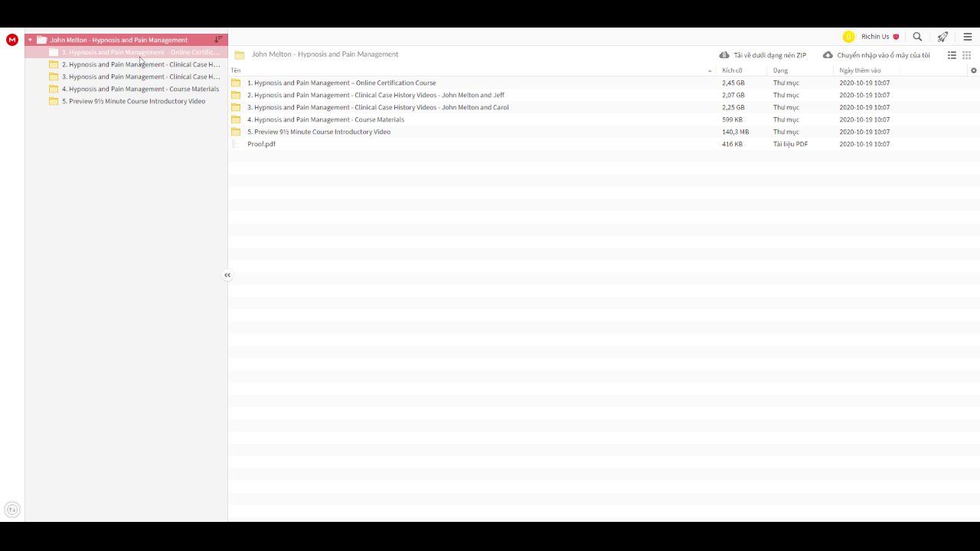Screen dimensions: 980x551
Task: Select the '3. Clinical Case H…' tree folder
Action: point(126,77)
